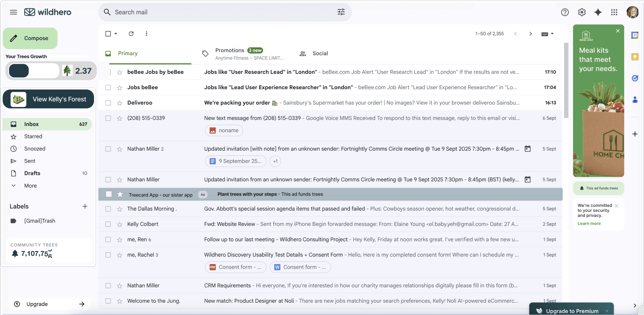Image resolution: width=644 pixels, height=315 pixels.
Task: Open the Settings gear icon
Action: coord(582,12)
